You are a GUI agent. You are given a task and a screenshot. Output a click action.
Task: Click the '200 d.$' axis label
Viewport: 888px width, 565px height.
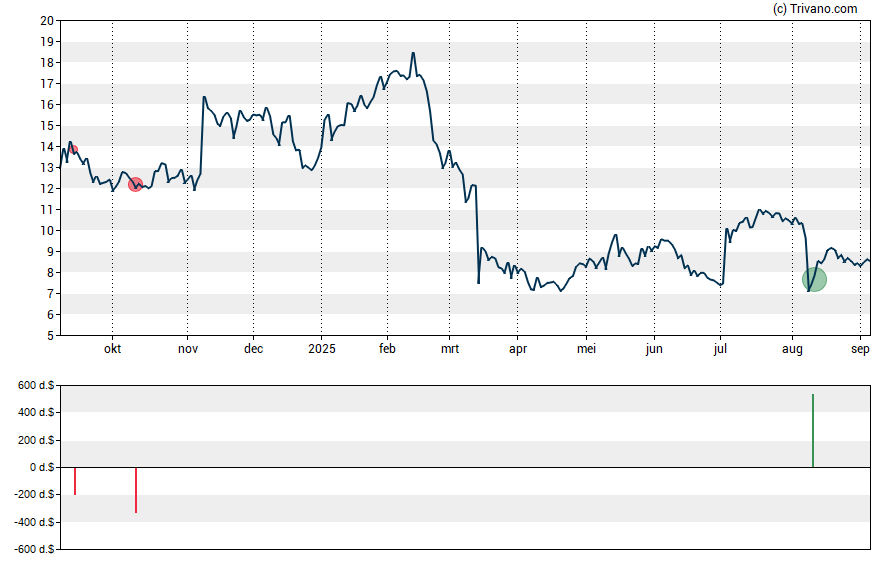[36, 440]
